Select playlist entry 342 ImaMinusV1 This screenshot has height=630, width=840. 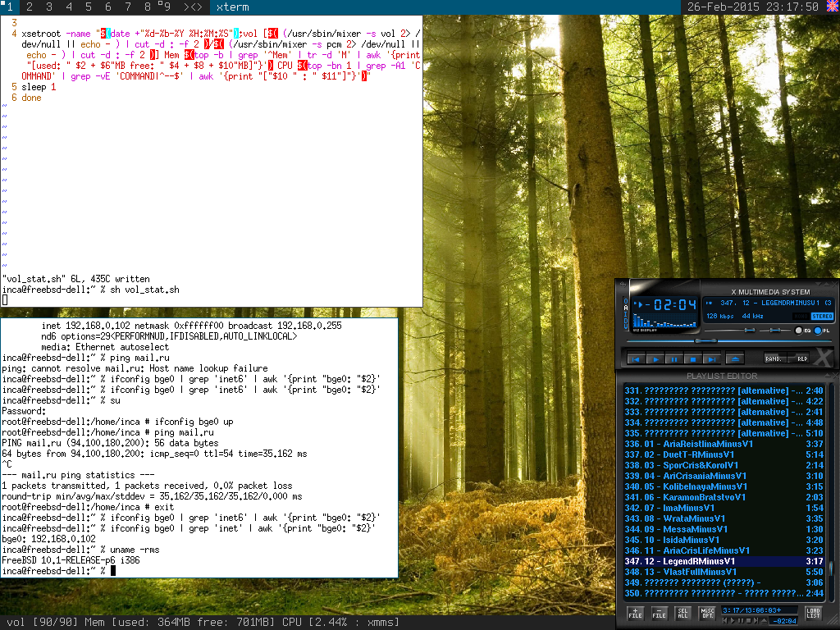tap(724, 509)
